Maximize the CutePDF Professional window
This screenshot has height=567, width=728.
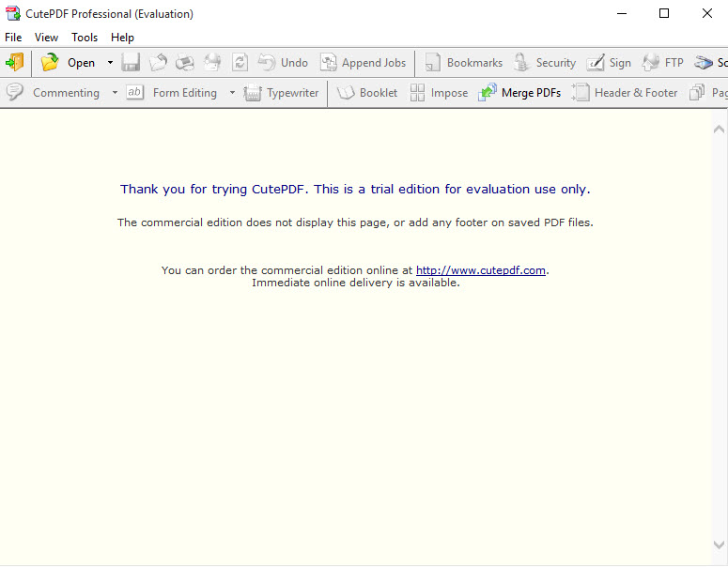point(664,13)
